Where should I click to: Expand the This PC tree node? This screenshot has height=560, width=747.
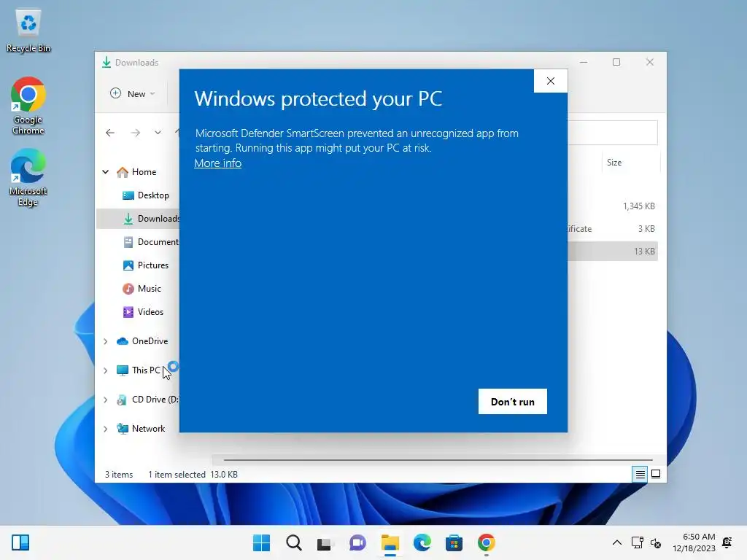coord(106,370)
